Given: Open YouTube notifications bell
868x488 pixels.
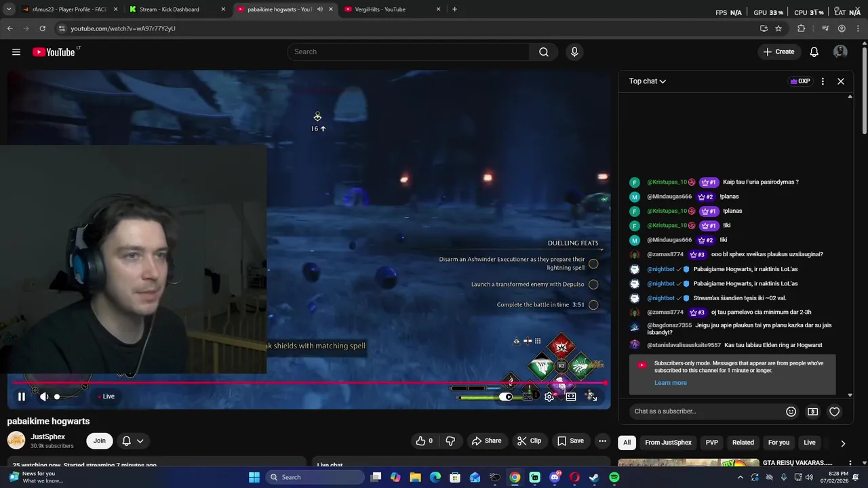Looking at the screenshot, I should coord(814,52).
